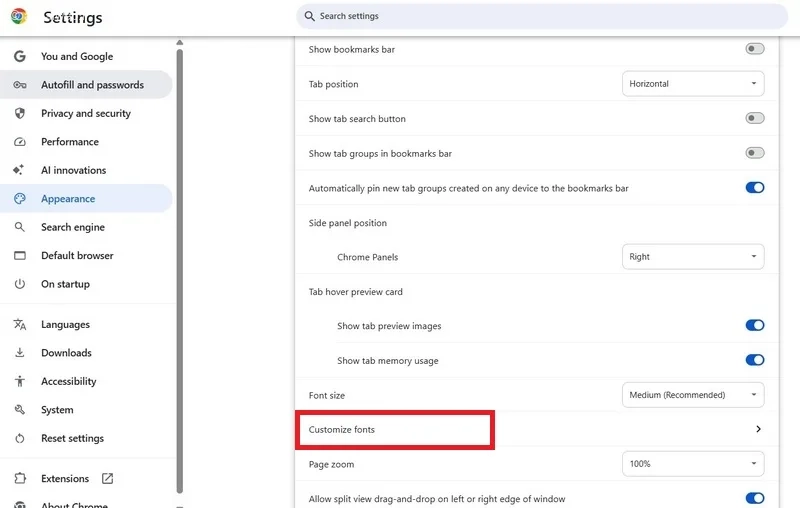Click the sidebar vertical scrollbar
This screenshot has height=508, width=800.
click(x=180, y=270)
